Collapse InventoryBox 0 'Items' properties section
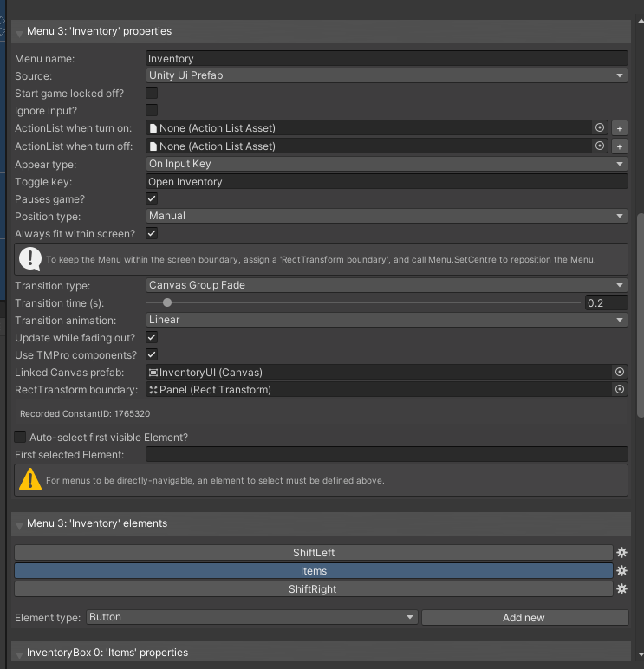 (19, 654)
